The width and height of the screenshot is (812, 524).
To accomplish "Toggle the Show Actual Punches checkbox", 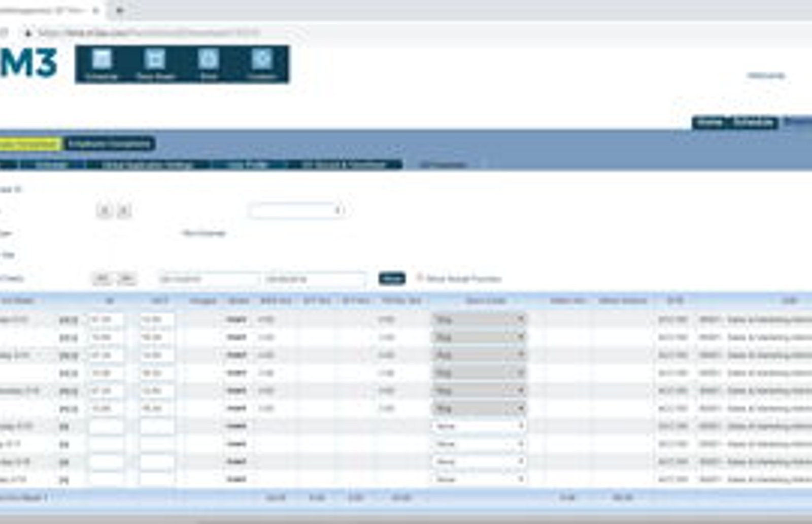I will click(x=420, y=278).
